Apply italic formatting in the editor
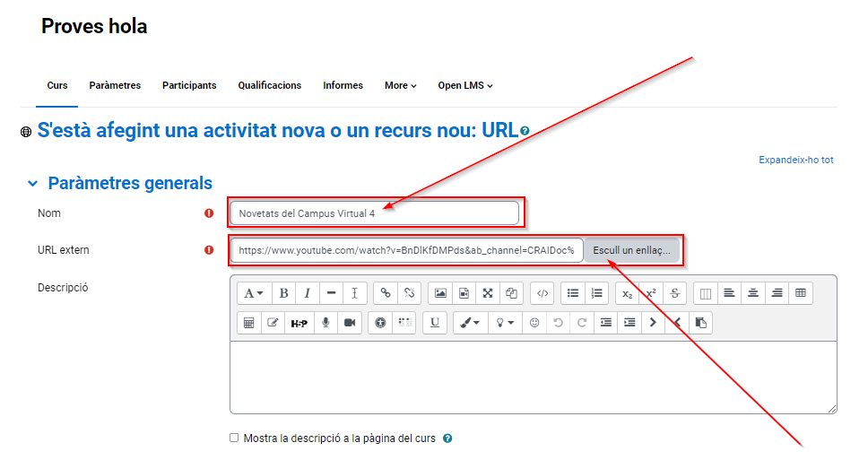Image resolution: width=868 pixels, height=460 pixels. point(308,293)
